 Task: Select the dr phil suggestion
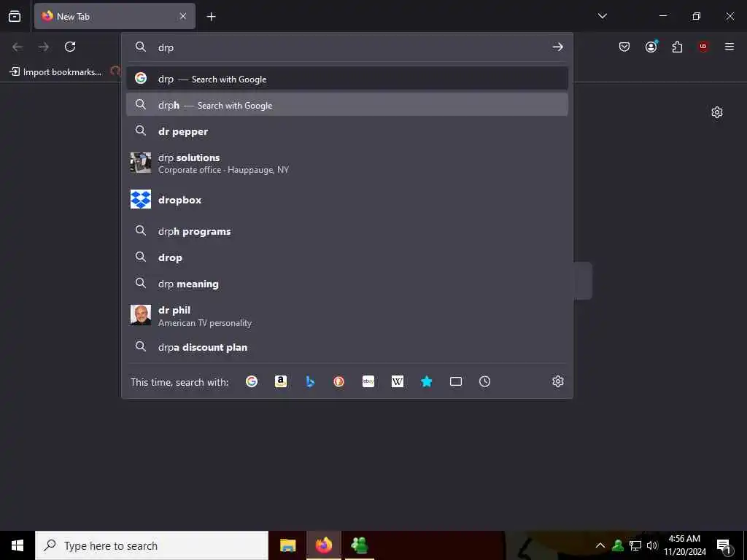click(x=347, y=315)
